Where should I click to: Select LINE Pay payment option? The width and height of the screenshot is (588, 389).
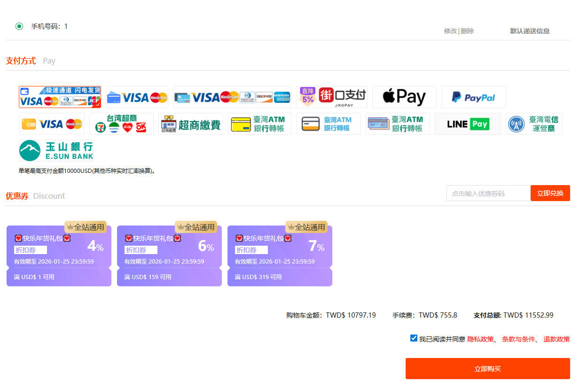click(468, 124)
